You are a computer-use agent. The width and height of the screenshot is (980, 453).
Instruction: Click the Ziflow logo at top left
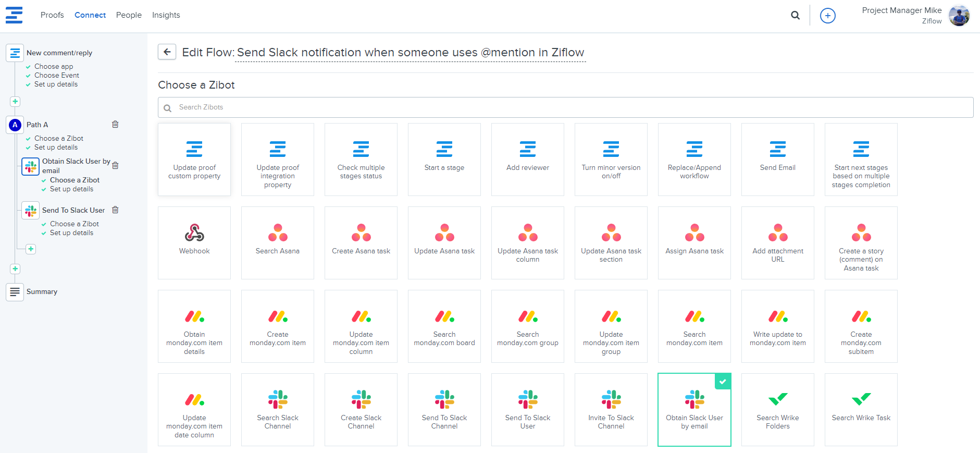click(14, 15)
